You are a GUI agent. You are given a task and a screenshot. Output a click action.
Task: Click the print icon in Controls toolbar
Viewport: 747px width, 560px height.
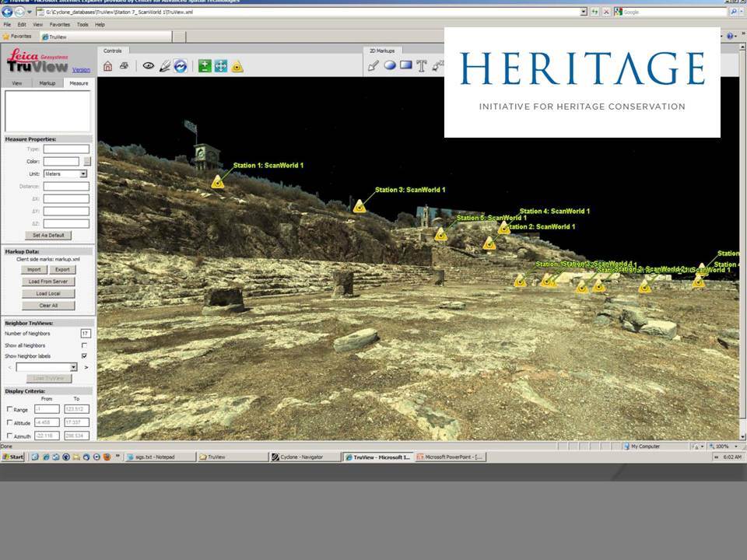(124, 65)
